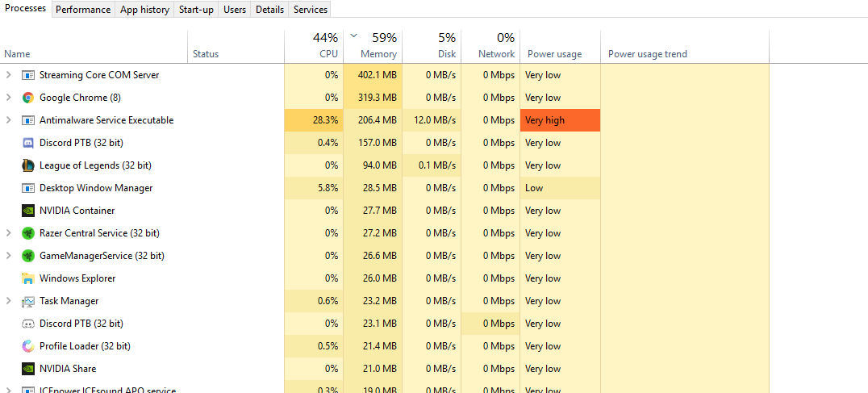Click the 12.0 MB/s disk cell
This screenshot has width=868, height=393.
[432, 120]
